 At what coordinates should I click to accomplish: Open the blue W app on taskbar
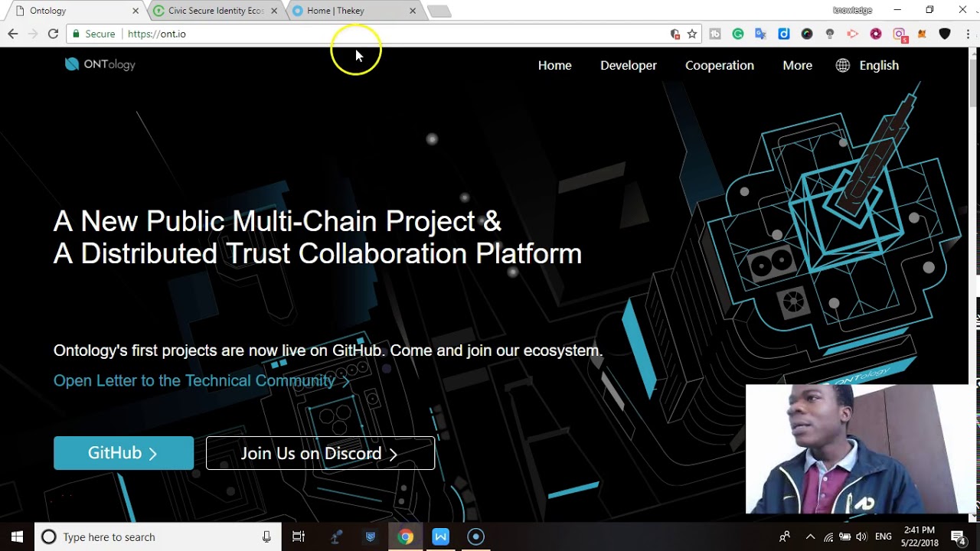[x=440, y=536]
